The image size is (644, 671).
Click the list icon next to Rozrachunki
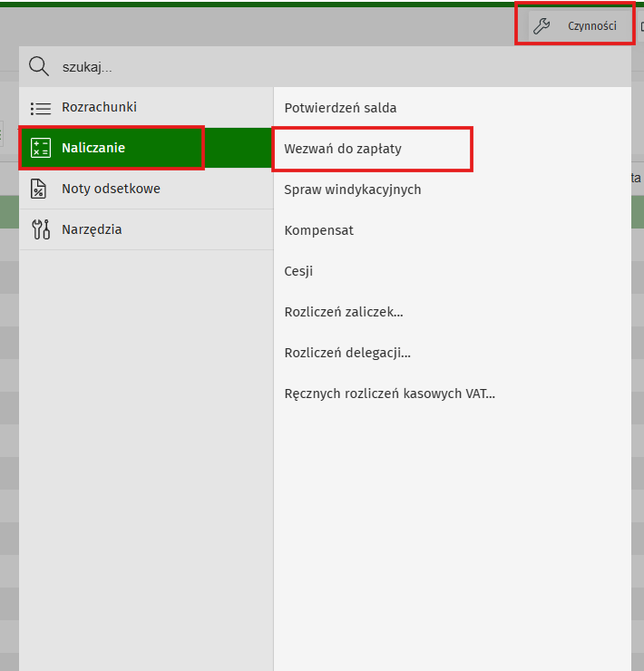41,108
